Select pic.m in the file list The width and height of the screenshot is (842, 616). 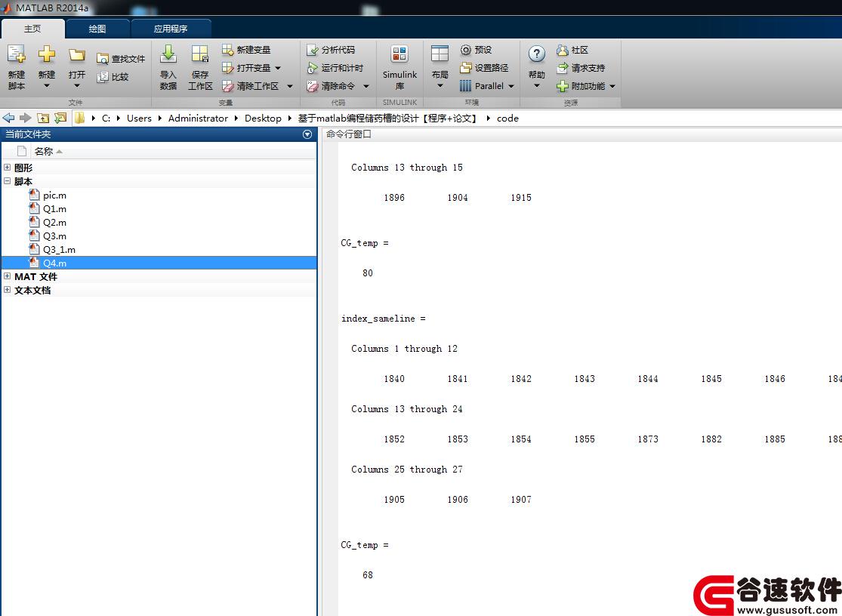pos(54,196)
